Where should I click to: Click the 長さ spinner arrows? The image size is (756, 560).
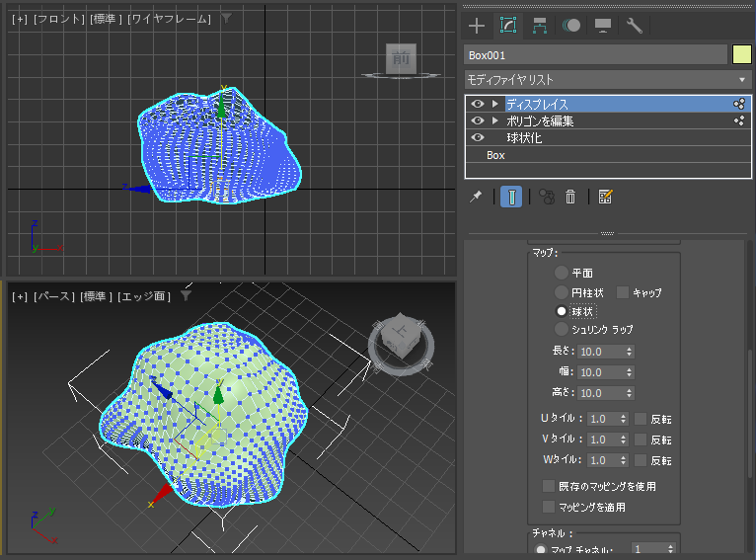(x=630, y=352)
